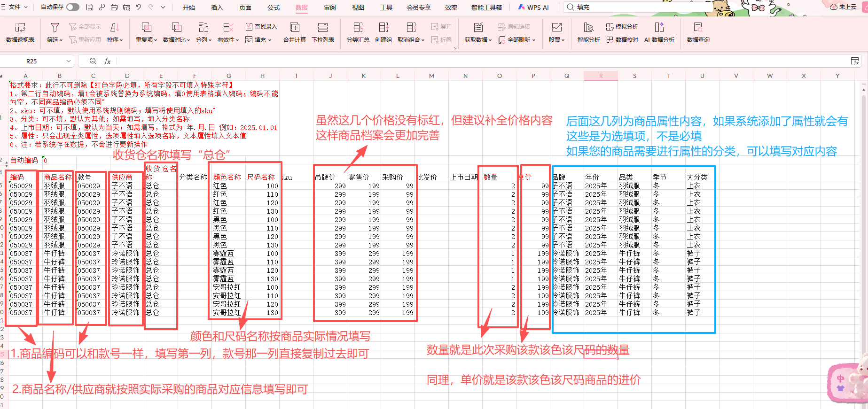Click the 数据校对 data proofreading button
868x409 pixels.
pyautogui.click(x=622, y=40)
